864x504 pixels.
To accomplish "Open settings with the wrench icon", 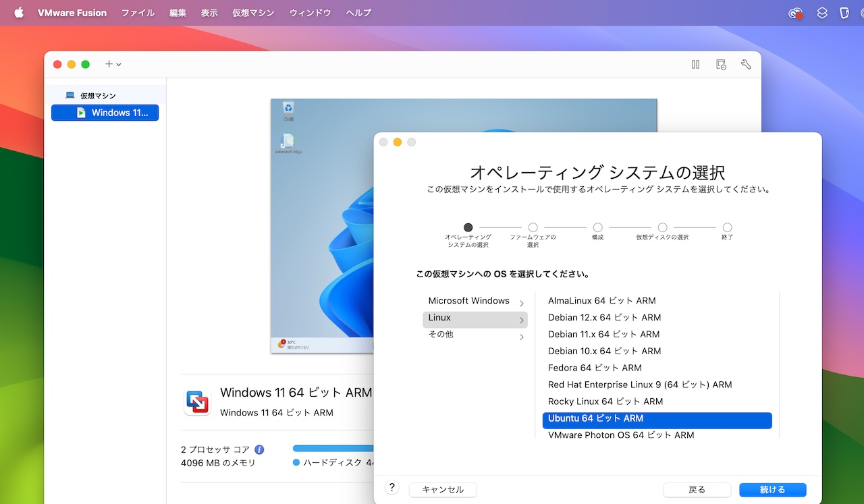I will pyautogui.click(x=746, y=65).
